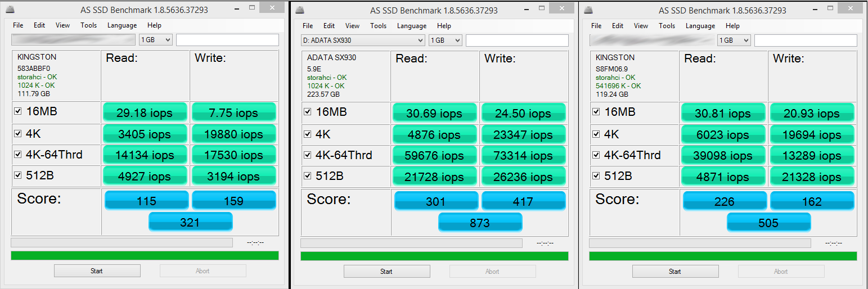Click Abort in the ADATA SX930 window
This screenshot has width=868, height=289.
[492, 271]
